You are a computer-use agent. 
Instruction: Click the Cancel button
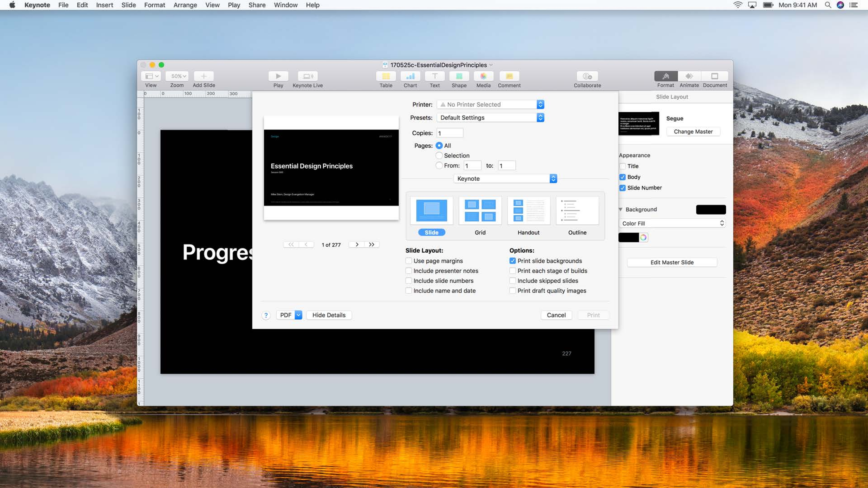click(x=556, y=315)
